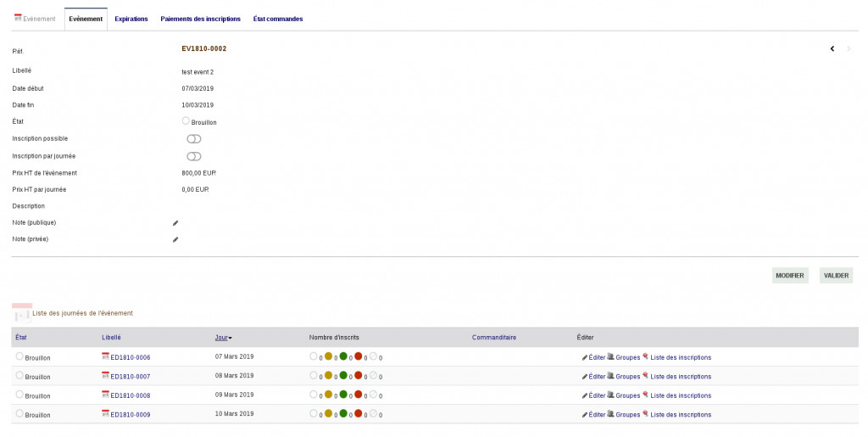Open État commandes tab

pyautogui.click(x=278, y=19)
